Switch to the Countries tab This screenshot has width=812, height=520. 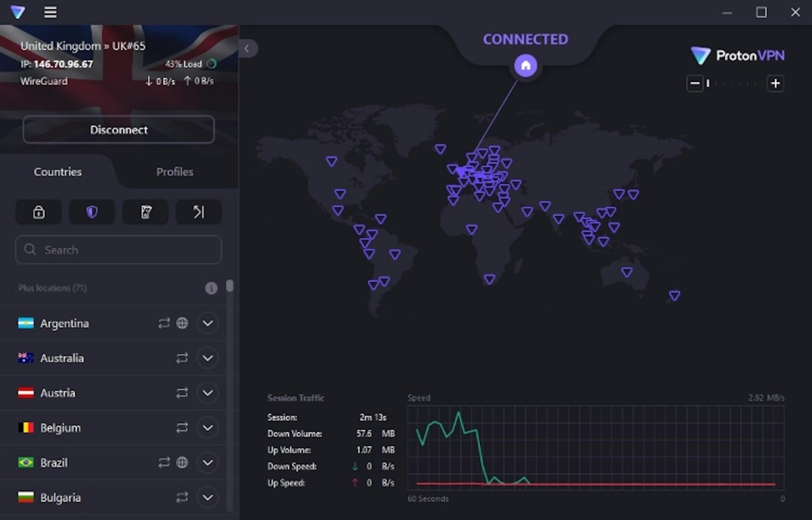pos(58,171)
